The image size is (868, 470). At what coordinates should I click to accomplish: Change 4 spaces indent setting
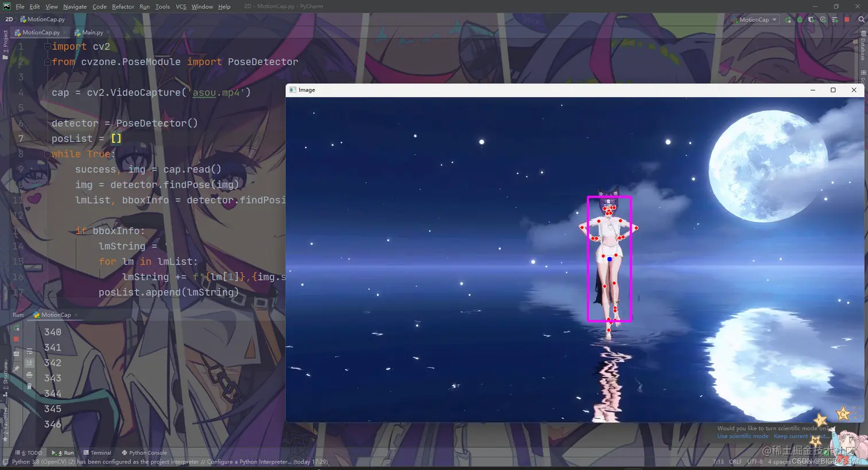tap(779, 461)
